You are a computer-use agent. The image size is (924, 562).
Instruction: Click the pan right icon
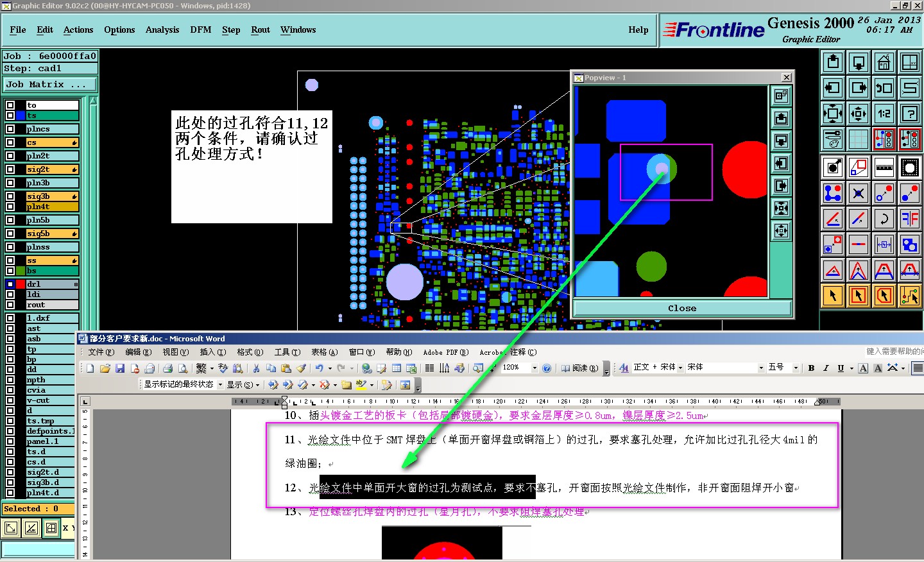click(x=859, y=88)
